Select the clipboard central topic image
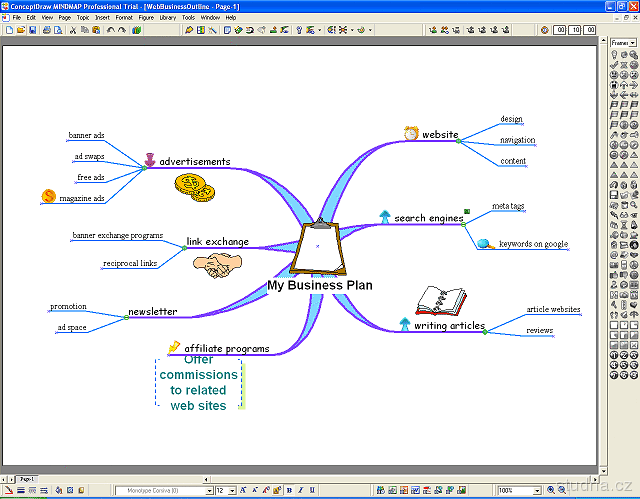 coord(318,248)
